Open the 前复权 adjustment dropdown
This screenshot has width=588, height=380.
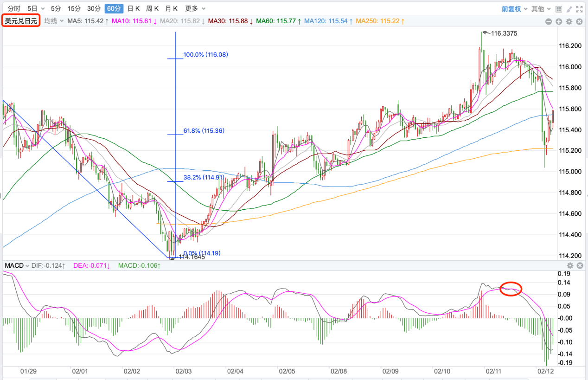[514, 9]
